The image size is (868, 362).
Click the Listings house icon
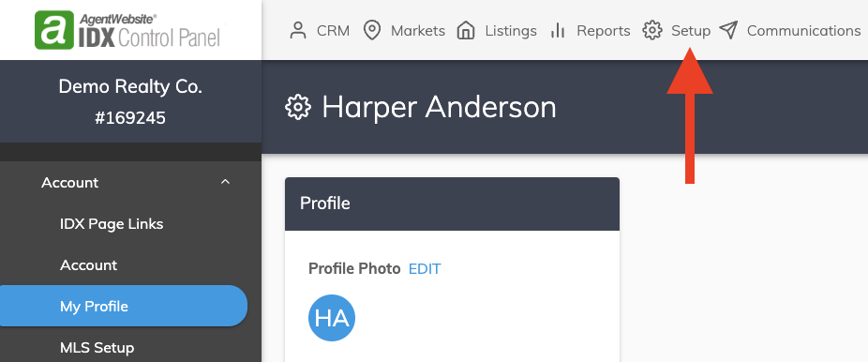466,30
